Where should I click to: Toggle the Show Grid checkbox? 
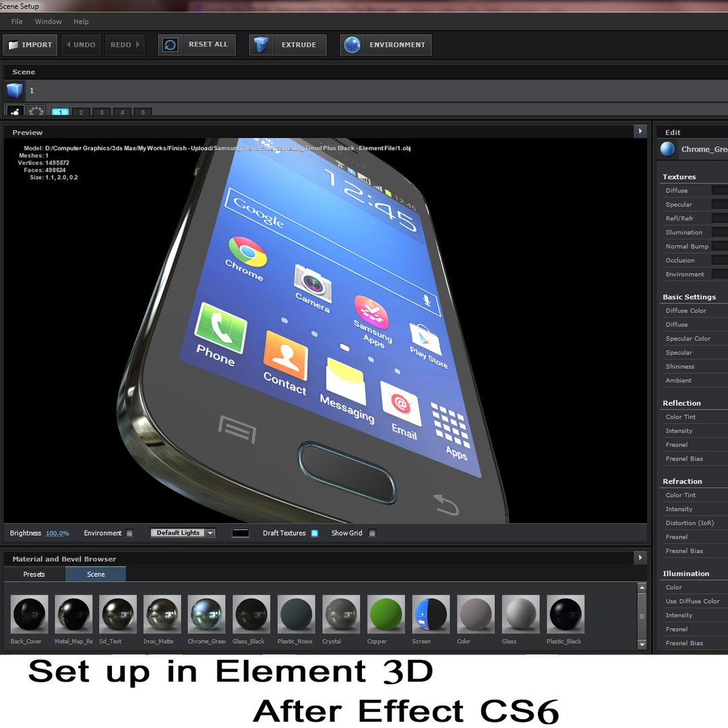point(372,533)
